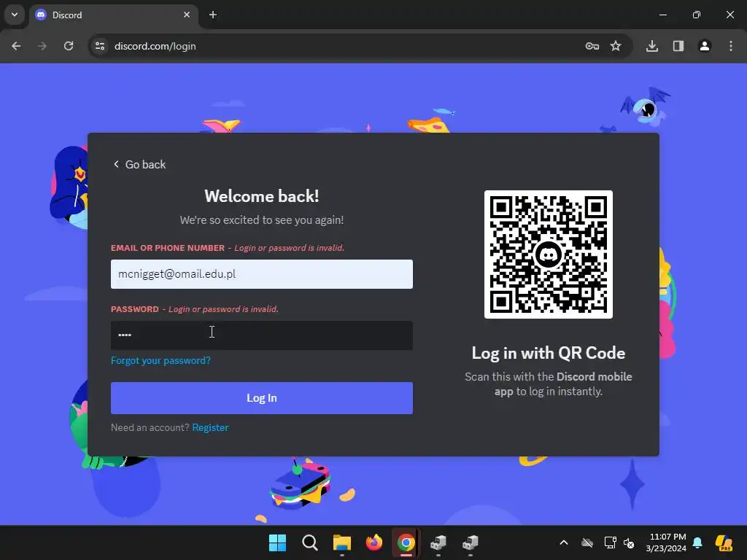Bookmark this page with the star icon
Viewport: 747px width, 560px height.
[x=616, y=46]
